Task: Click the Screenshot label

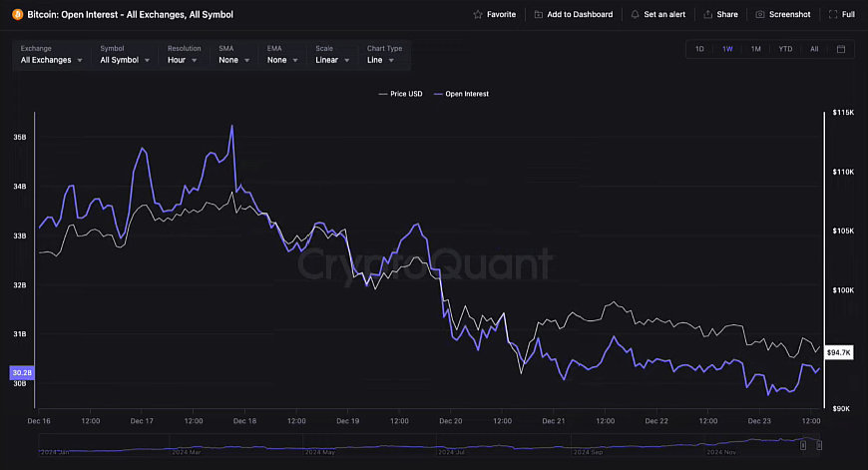Action: coord(789,14)
